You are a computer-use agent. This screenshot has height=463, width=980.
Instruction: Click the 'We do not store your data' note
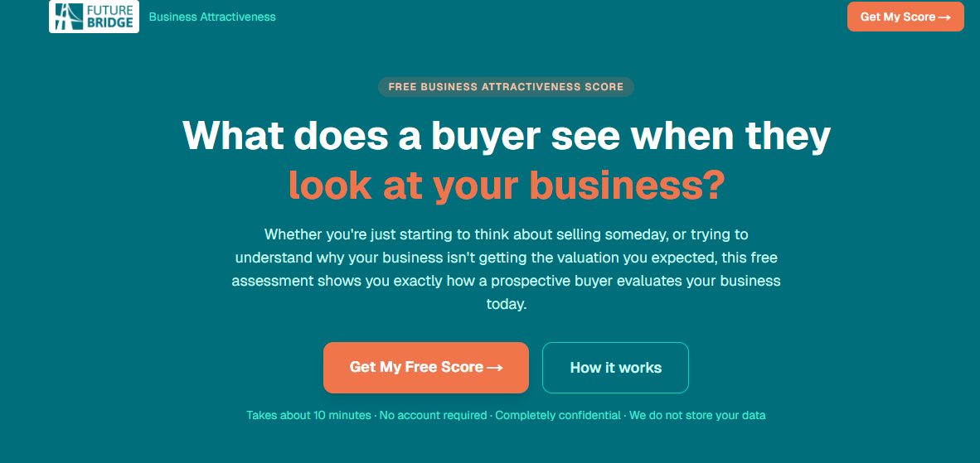pos(697,415)
